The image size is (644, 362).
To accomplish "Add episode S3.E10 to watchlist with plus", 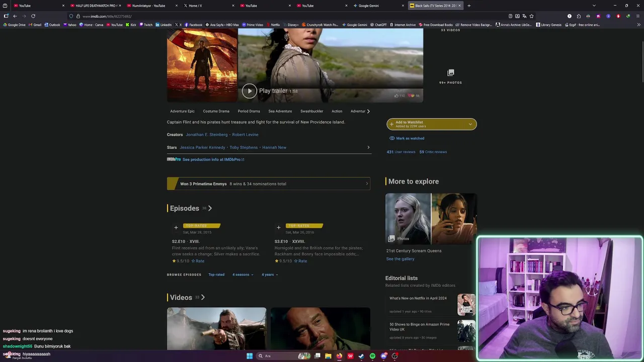I will pos(279,228).
